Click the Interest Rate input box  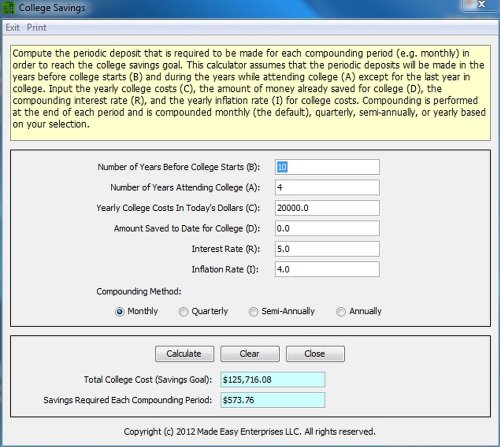pyautogui.click(x=327, y=249)
